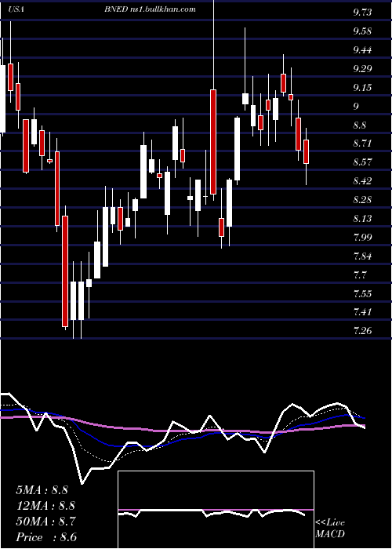
Task: Click the 9.73 price axis label
Action: pos(362,13)
